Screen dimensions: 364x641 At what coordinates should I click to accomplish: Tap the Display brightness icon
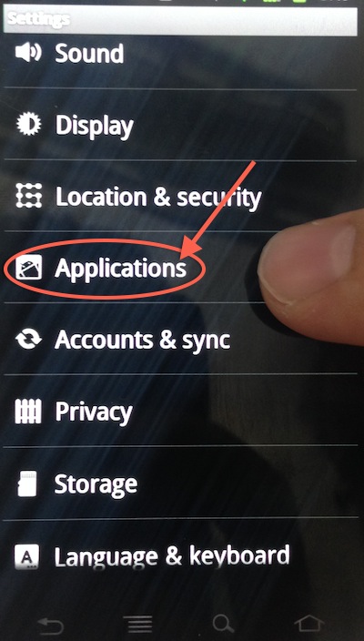tap(28, 124)
